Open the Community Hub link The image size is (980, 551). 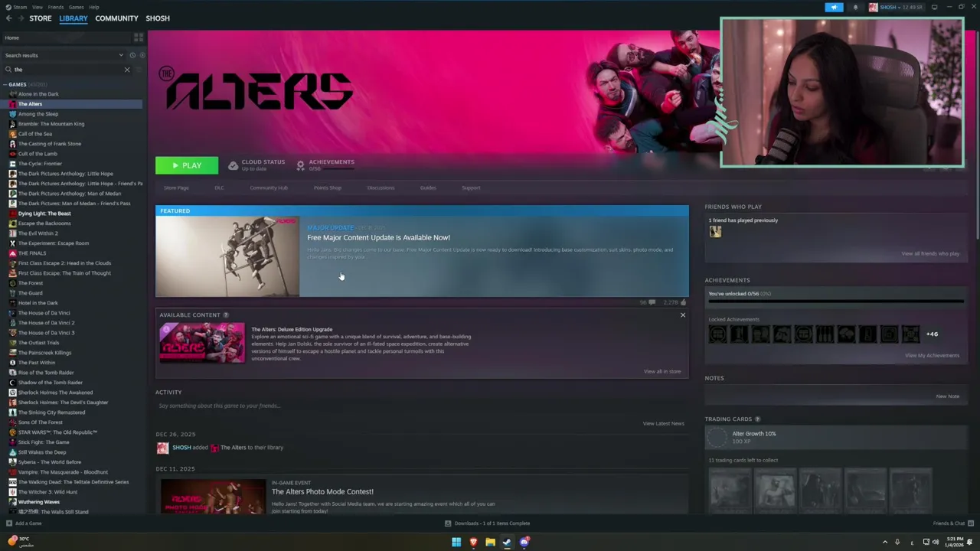[269, 188]
